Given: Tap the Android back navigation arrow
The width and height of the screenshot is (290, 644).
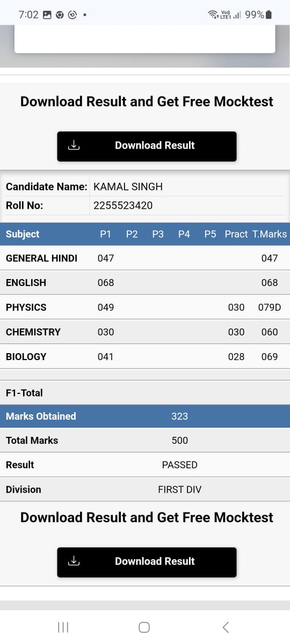Looking at the screenshot, I should coord(226,627).
